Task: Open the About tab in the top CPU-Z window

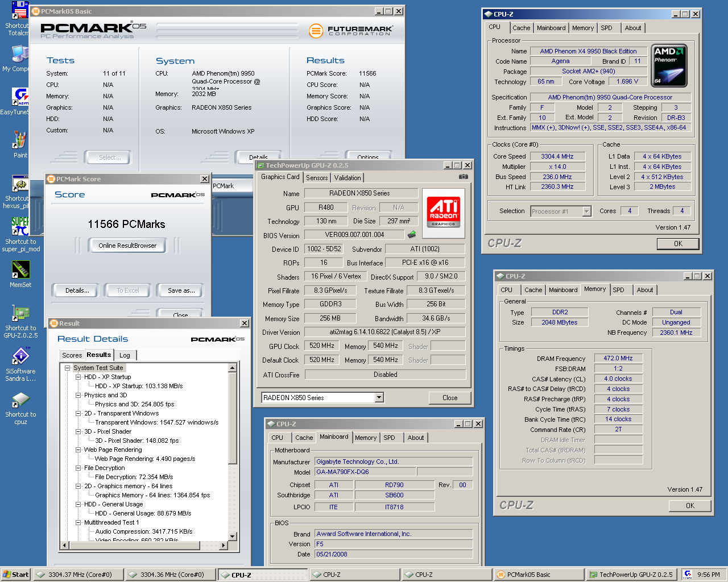Action: coord(632,28)
